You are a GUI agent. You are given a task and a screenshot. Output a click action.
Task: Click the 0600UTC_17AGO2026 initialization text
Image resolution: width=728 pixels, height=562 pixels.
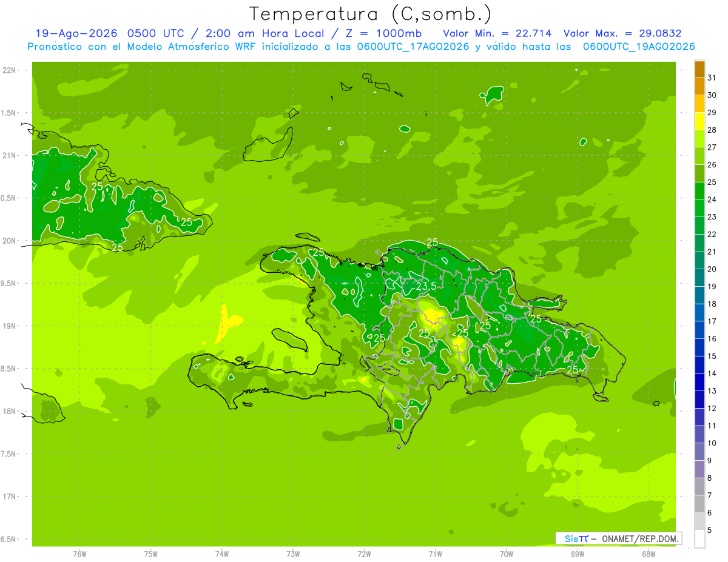[413, 47]
